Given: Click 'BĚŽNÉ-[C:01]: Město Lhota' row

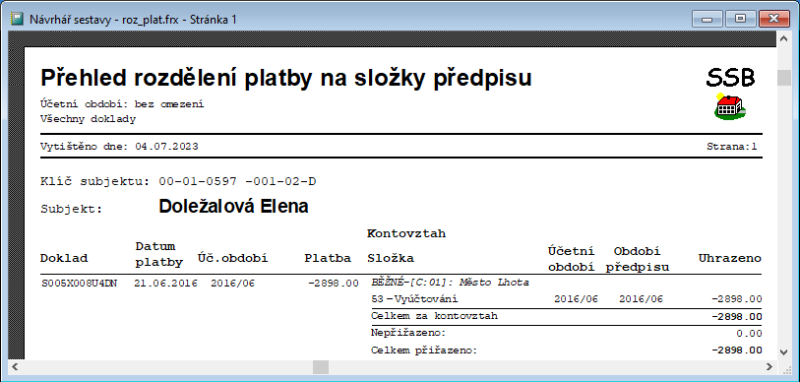Looking at the screenshot, I should [451, 282].
